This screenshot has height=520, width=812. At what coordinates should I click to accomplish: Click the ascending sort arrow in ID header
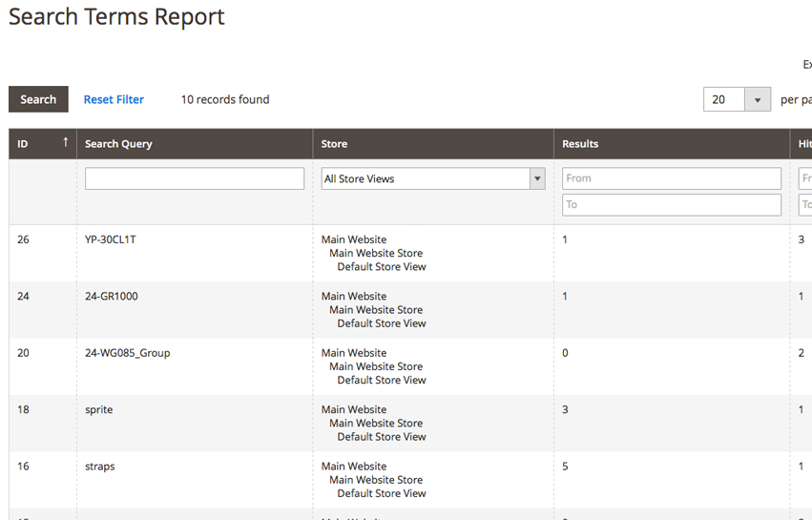point(66,142)
